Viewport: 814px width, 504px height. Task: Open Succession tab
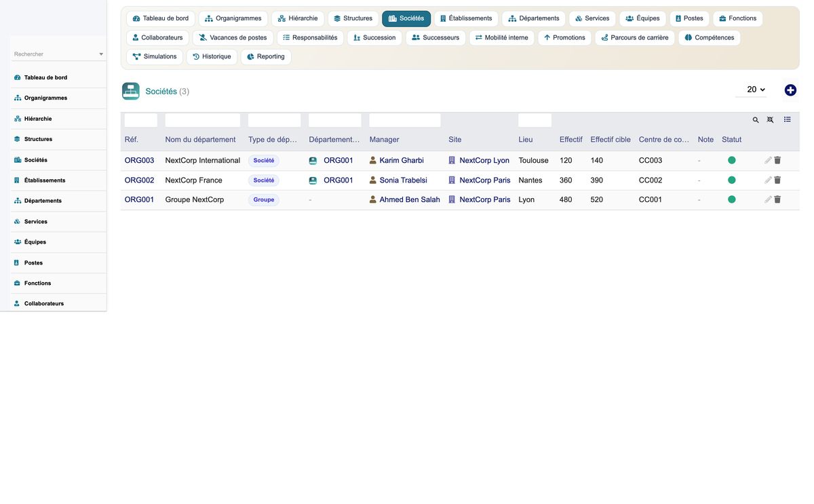[x=374, y=37]
